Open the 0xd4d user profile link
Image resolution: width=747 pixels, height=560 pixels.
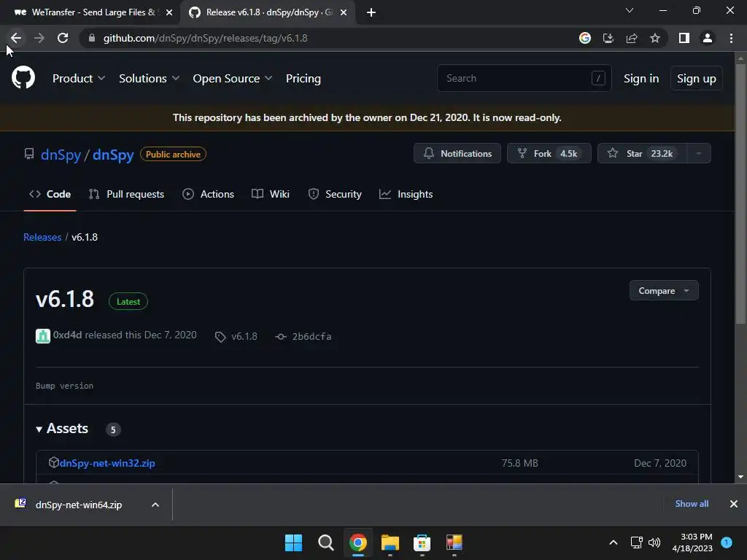click(67, 335)
